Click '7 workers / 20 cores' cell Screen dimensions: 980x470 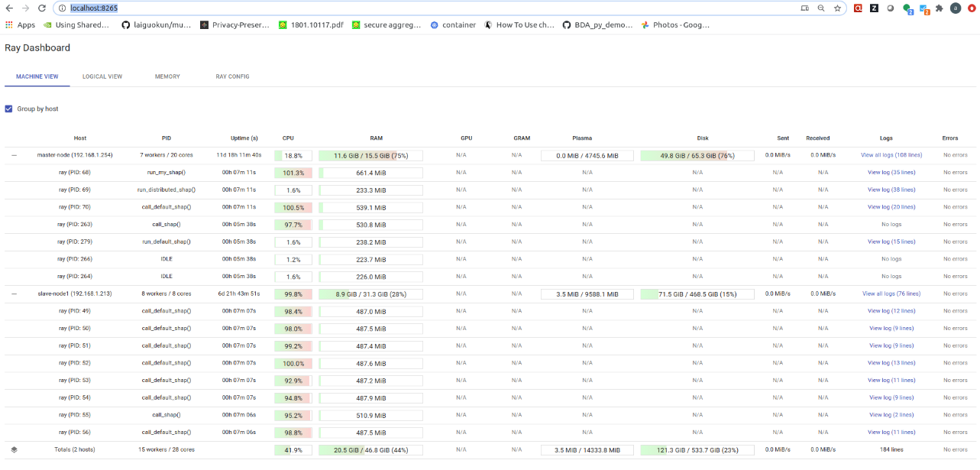[x=167, y=155]
